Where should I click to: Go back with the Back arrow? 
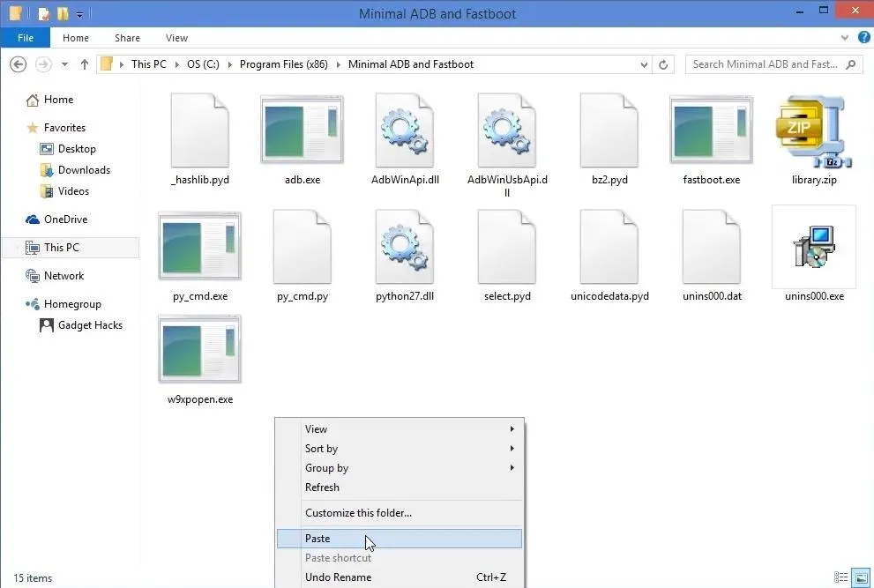(x=18, y=64)
